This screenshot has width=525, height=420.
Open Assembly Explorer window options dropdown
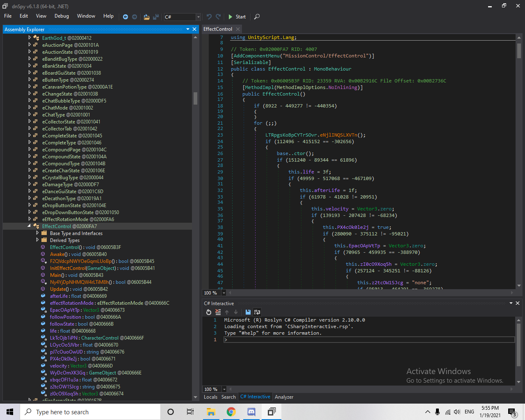point(188,29)
